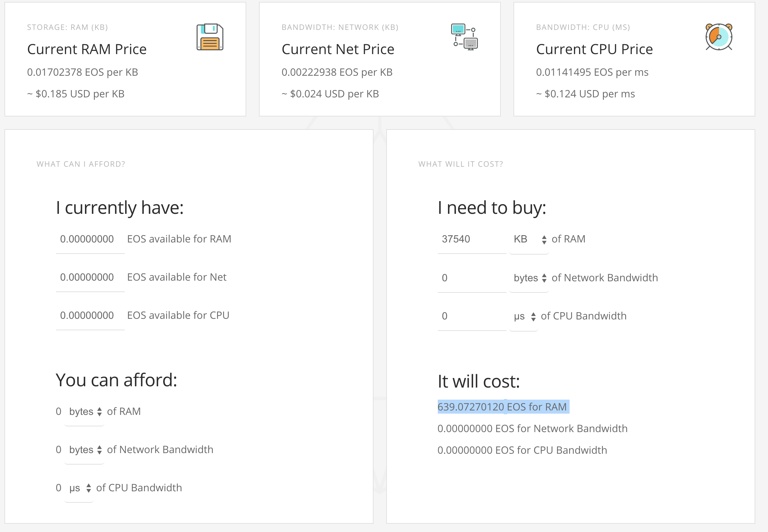This screenshot has height=532, width=768.
Task: Click the floppy disk RAM icon
Action: coord(210,37)
